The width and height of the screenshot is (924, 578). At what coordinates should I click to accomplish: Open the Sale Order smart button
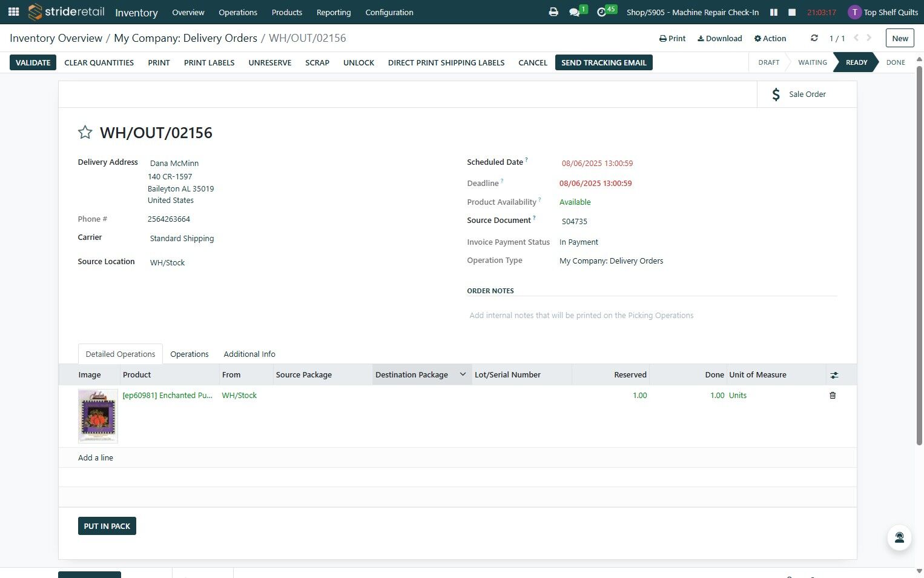807,94
